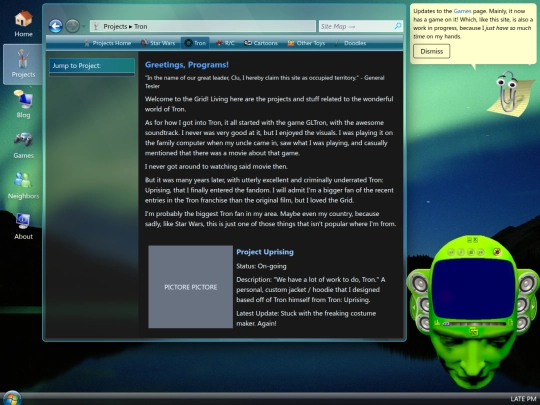Follow the Games link in Clippy's balloon

tap(462, 11)
